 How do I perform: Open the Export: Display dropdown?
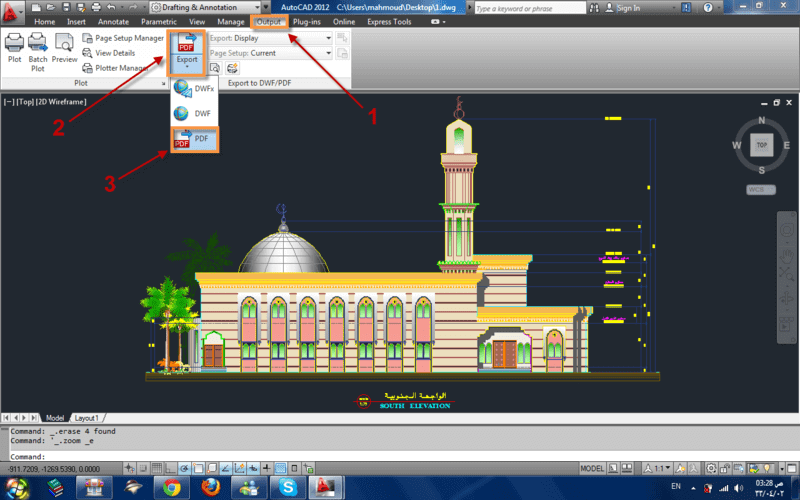(270, 38)
